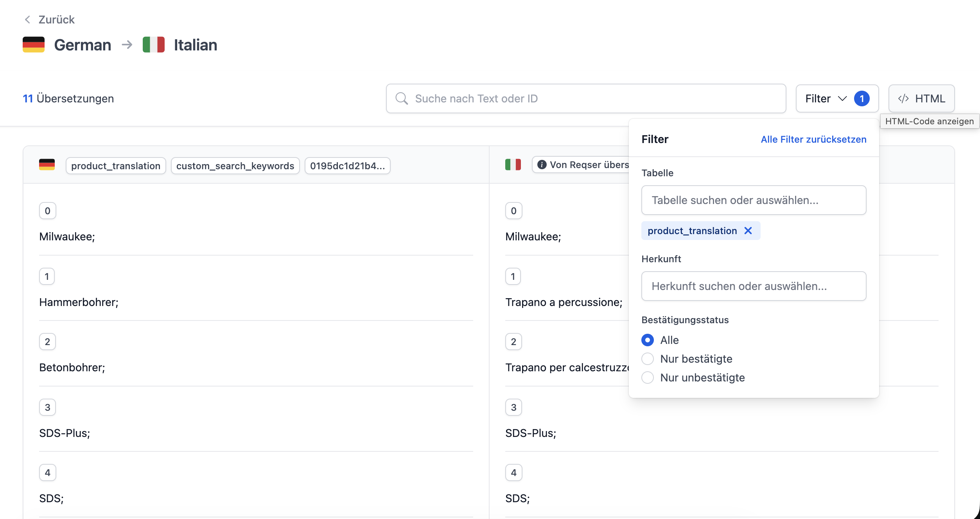Select the Nur bestätigte radio button
Image resolution: width=980 pixels, height=519 pixels.
click(648, 359)
